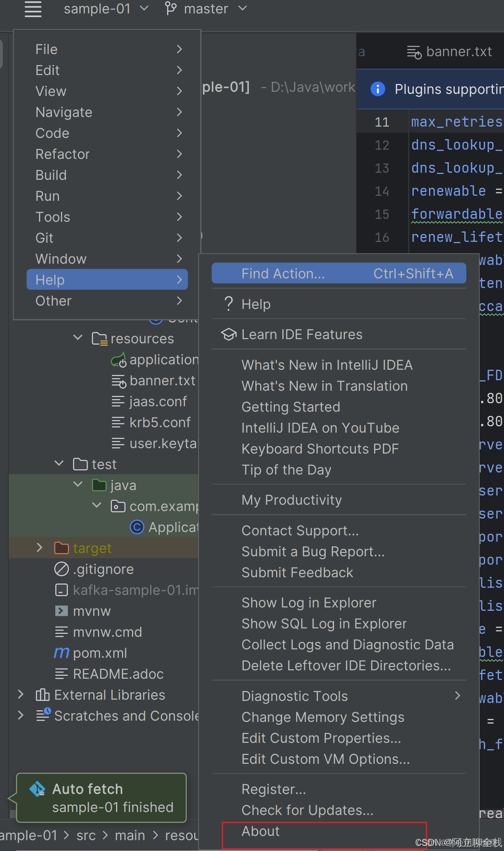504x851 pixels.
Task: Choose Find Action in Help submenu
Action: pos(339,273)
